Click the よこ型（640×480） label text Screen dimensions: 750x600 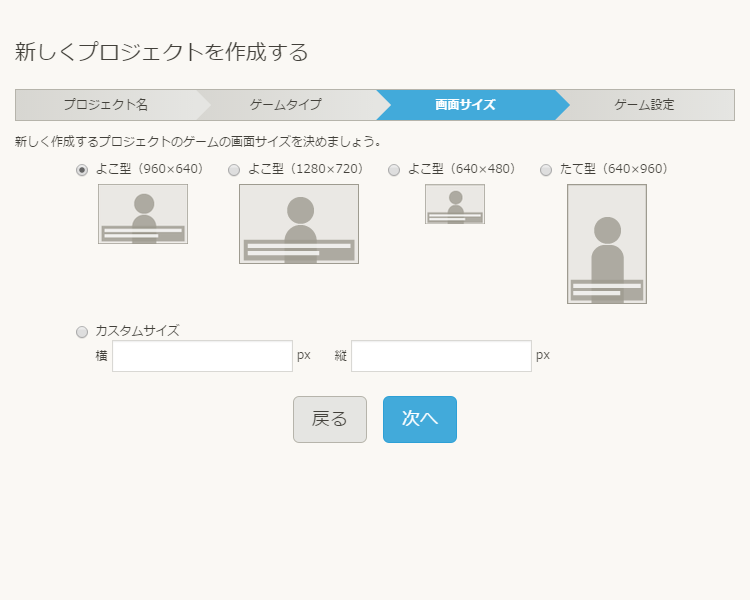click(462, 169)
